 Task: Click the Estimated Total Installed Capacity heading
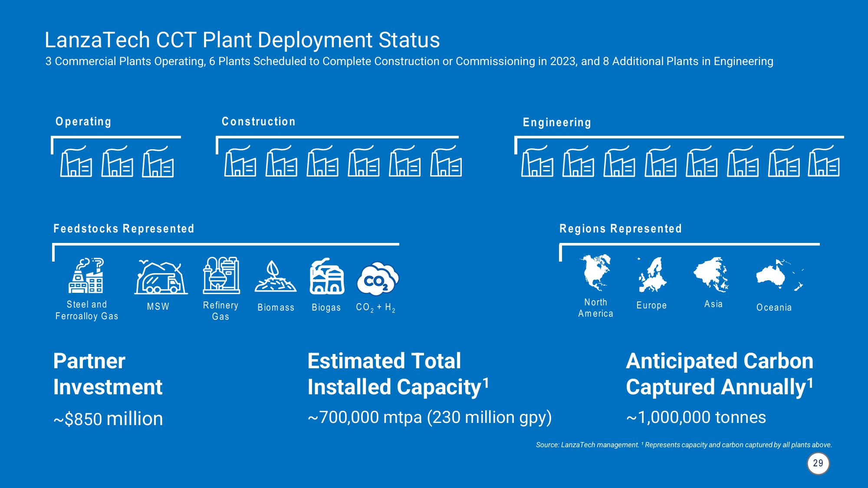click(398, 374)
